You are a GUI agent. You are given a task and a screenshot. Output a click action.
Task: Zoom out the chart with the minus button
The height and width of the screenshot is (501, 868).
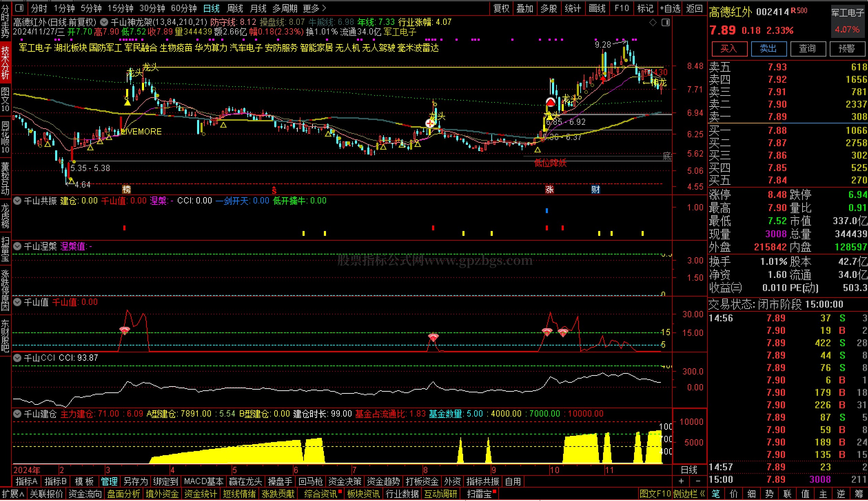tap(698, 481)
